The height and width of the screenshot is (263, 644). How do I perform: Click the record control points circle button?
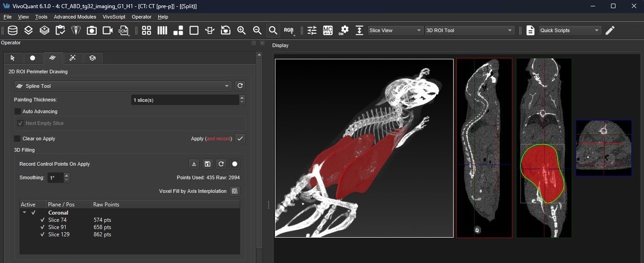point(235,164)
